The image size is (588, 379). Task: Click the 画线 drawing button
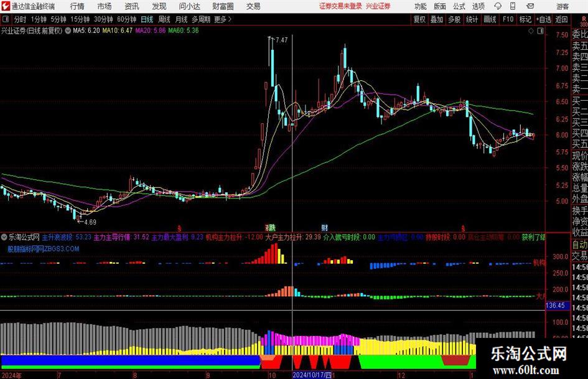pos(490,19)
